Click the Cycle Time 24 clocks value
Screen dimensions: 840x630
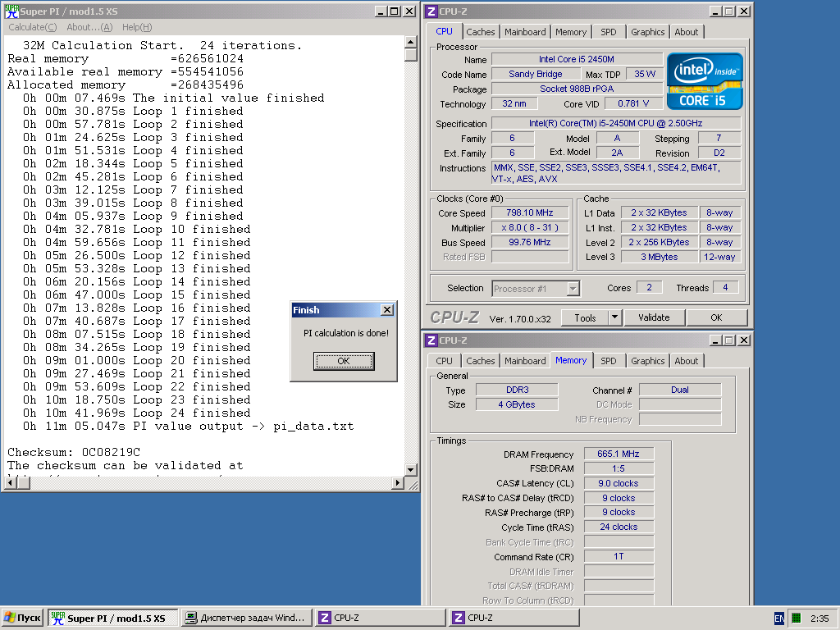tap(619, 527)
